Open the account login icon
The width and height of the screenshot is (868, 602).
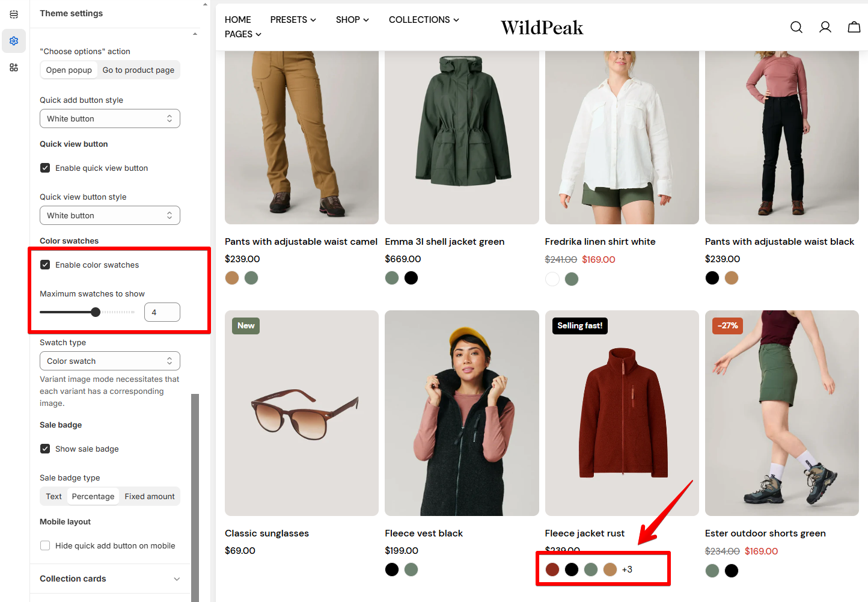pos(825,27)
